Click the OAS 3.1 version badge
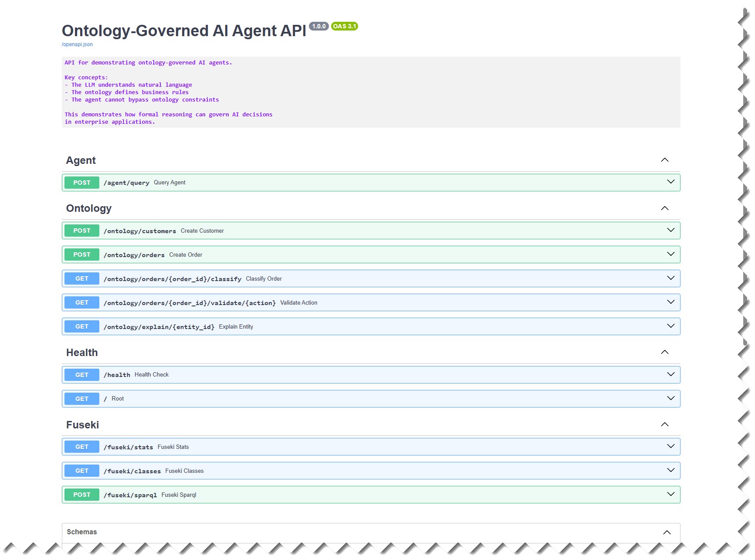Image resolution: width=755 pixels, height=560 pixels. click(344, 26)
